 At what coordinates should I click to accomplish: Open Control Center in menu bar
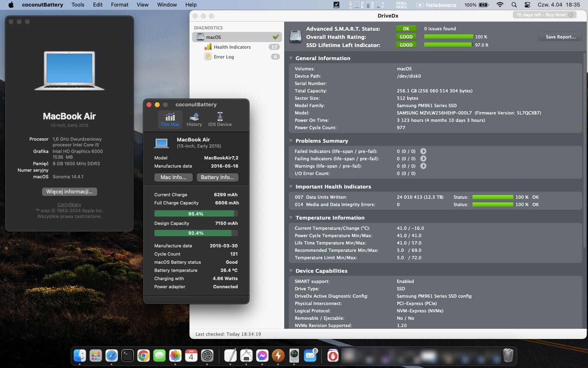click(527, 5)
